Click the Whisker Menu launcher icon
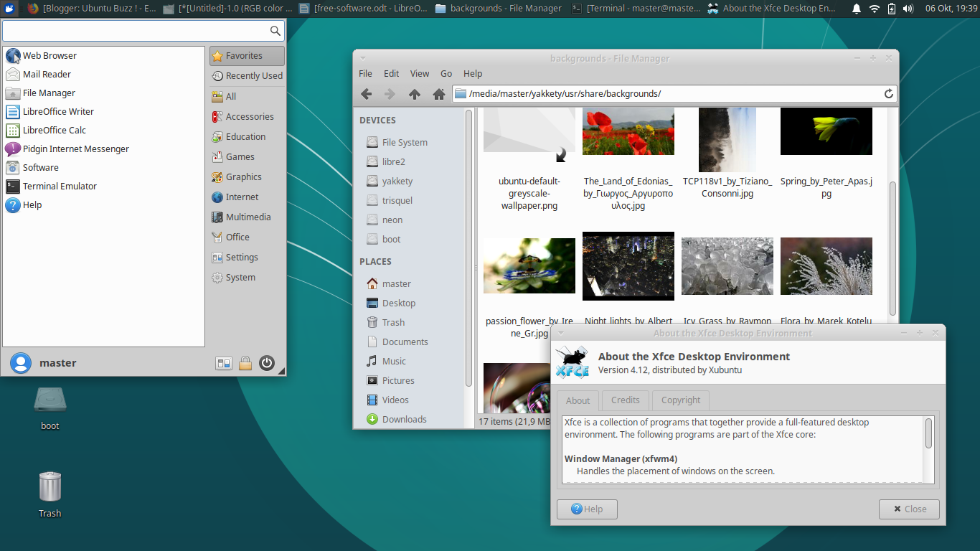The height and width of the screenshot is (551, 980). (10, 9)
